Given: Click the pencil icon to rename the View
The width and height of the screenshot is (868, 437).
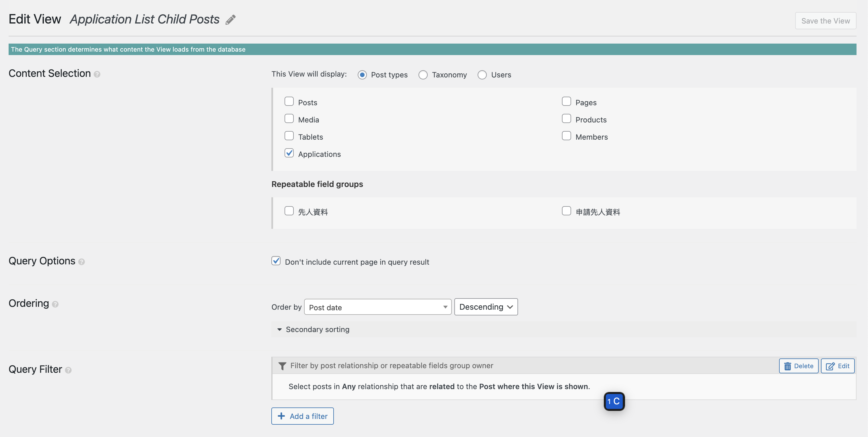Looking at the screenshot, I should (230, 20).
